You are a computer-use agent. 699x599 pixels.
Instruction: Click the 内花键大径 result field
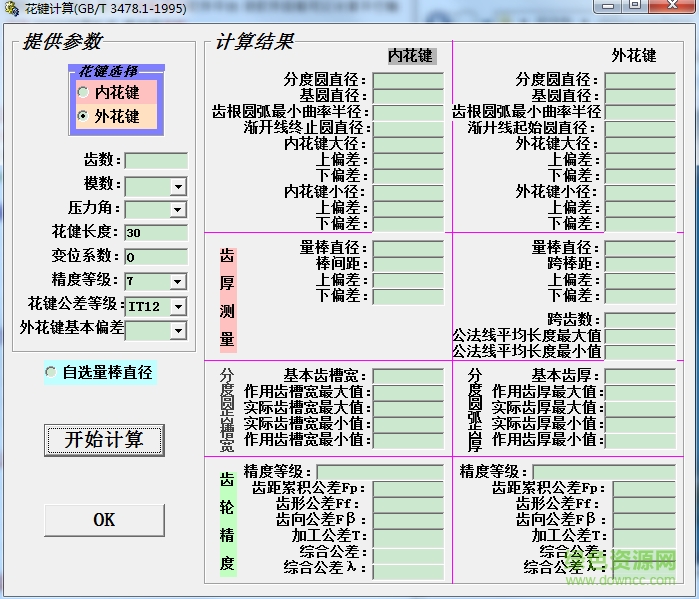point(408,144)
